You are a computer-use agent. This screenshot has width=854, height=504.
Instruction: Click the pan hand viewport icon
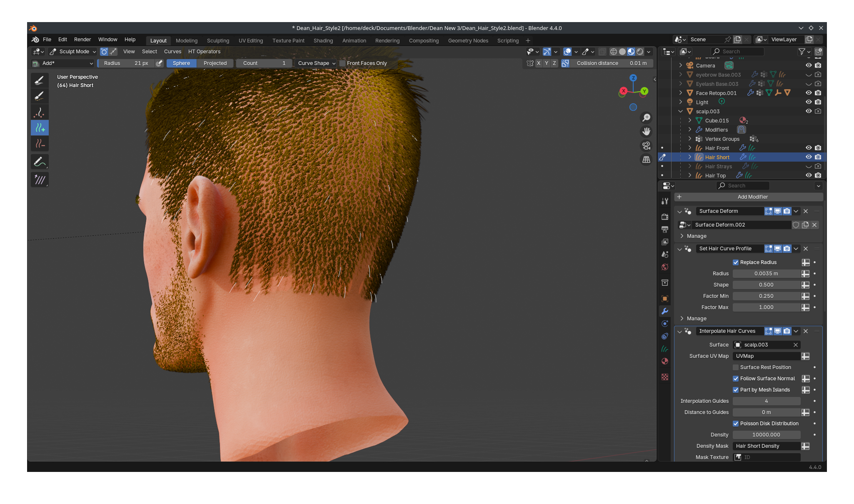[646, 132]
